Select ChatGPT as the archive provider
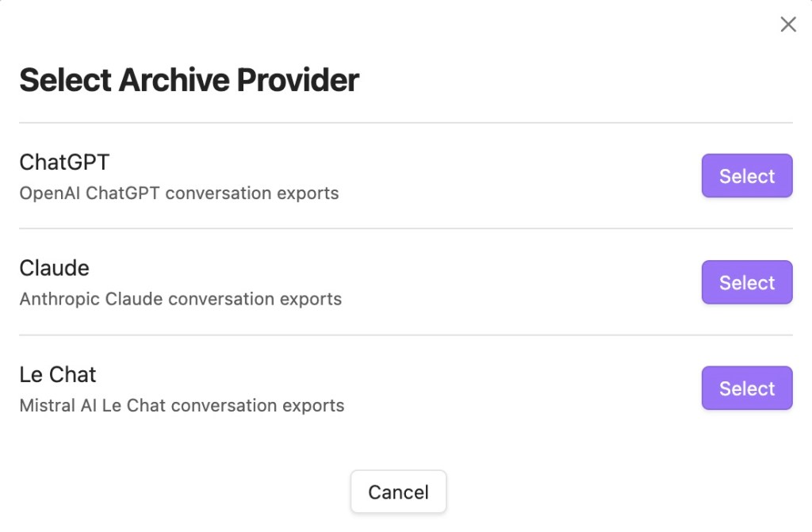This screenshot has width=812, height=532. 746,176
